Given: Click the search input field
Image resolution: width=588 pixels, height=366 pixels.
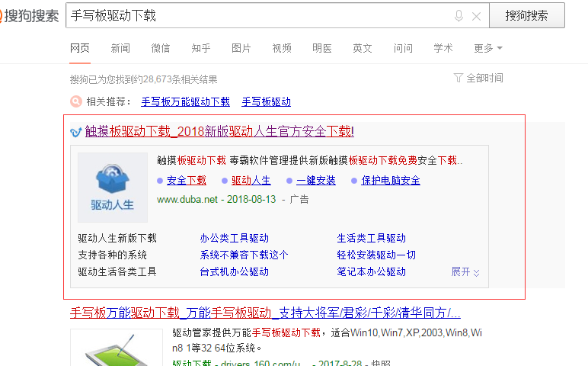Looking at the screenshot, I should [259, 15].
